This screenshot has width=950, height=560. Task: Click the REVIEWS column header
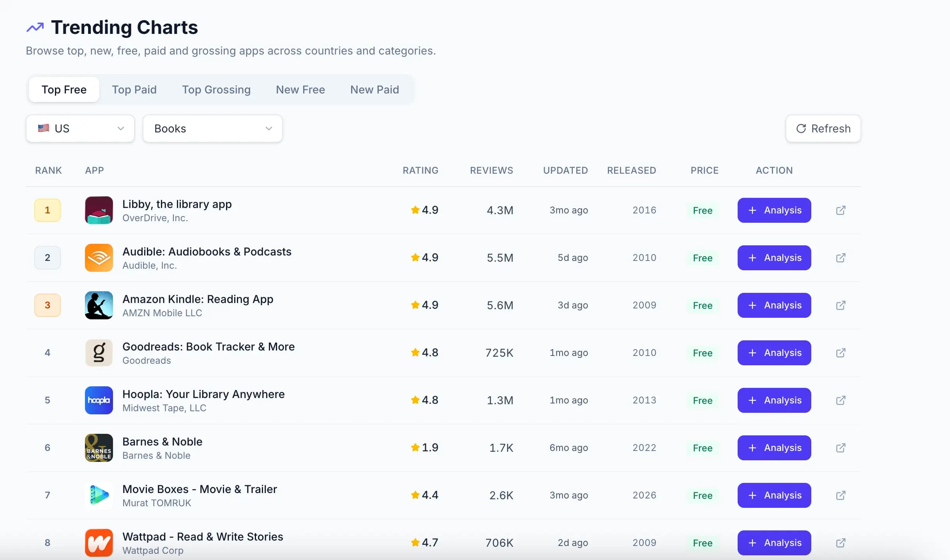pyautogui.click(x=491, y=171)
